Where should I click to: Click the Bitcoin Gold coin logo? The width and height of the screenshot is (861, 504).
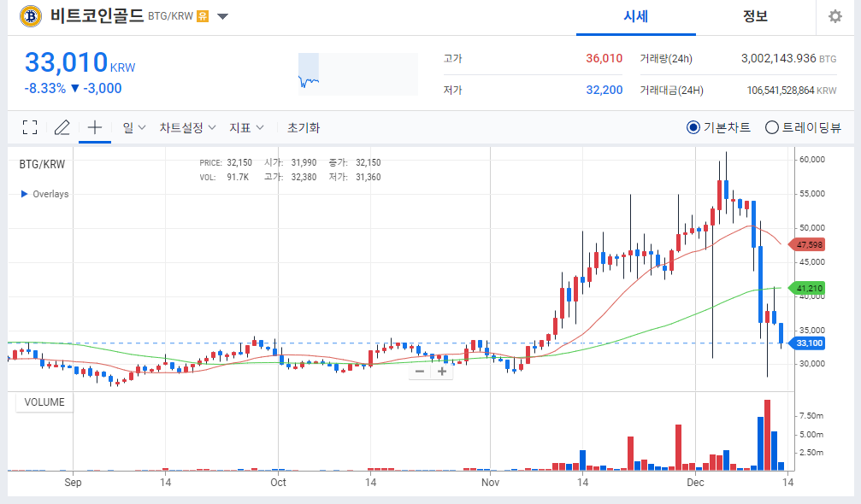(x=31, y=16)
